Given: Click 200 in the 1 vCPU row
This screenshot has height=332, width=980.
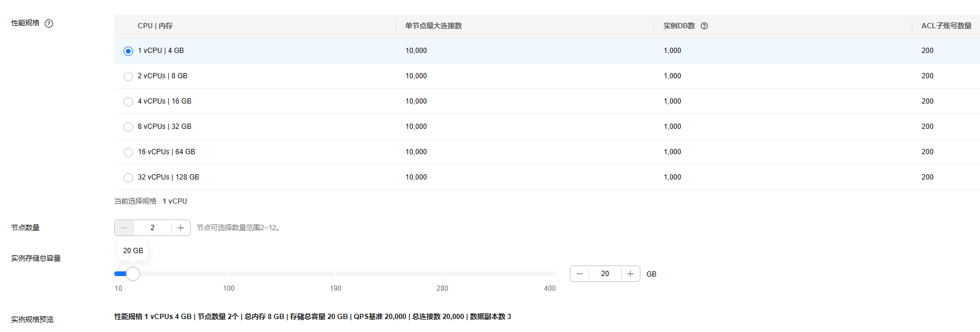Looking at the screenshot, I should [x=928, y=51].
